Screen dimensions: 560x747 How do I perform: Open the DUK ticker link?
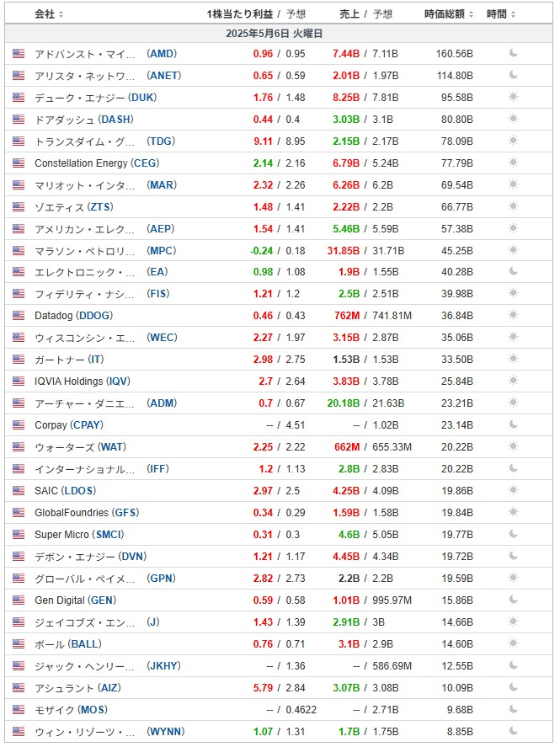(143, 98)
